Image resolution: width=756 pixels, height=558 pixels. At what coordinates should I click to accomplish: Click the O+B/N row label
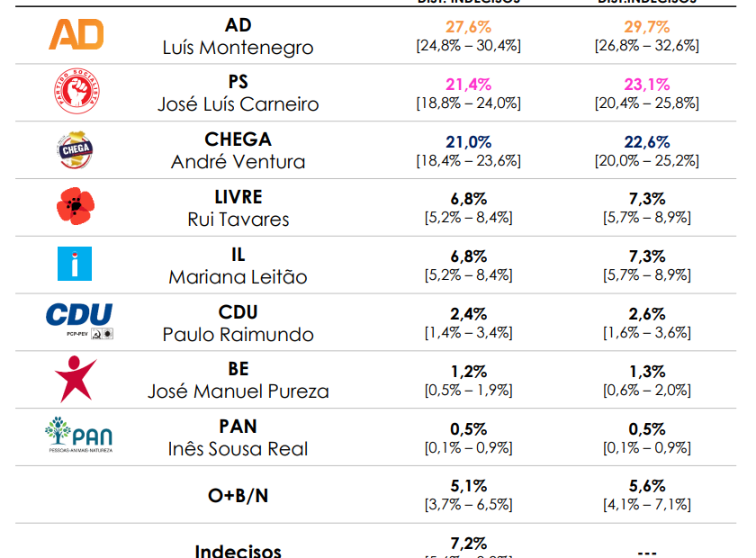pos(238,494)
